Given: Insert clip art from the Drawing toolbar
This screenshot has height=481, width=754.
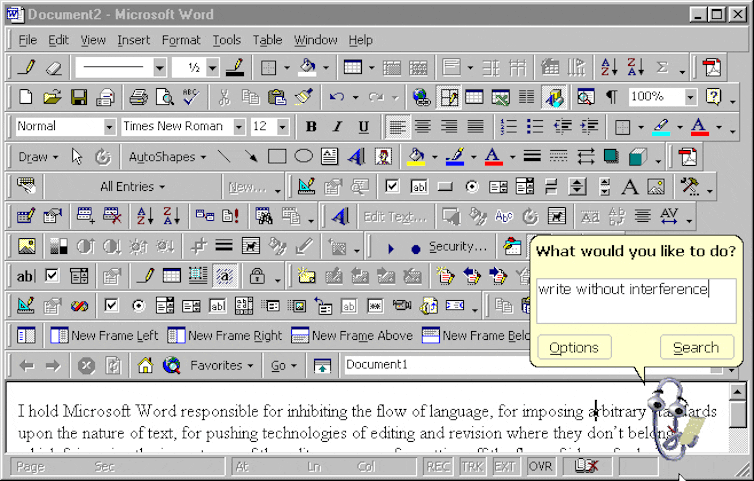Looking at the screenshot, I should [x=383, y=157].
